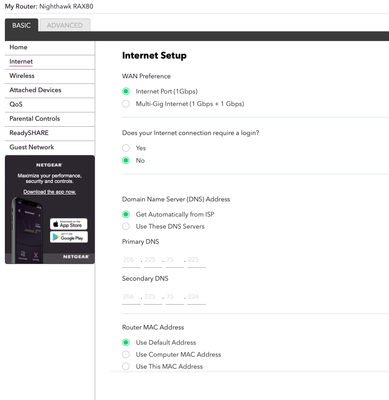Open the Wireless sidebar item
This screenshot has height=400, width=389.
point(50,76)
